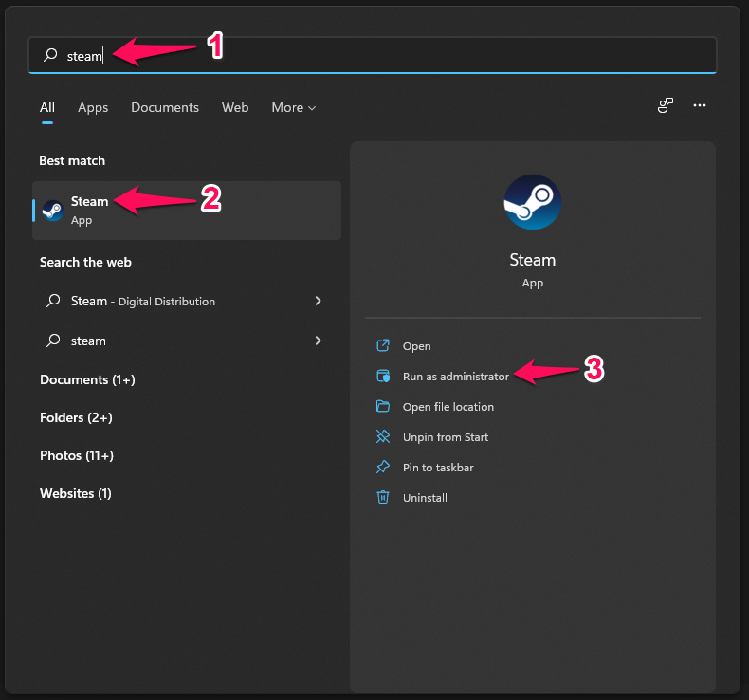This screenshot has height=700, width=749.
Task: Choose Run as administrator
Action: 456,377
